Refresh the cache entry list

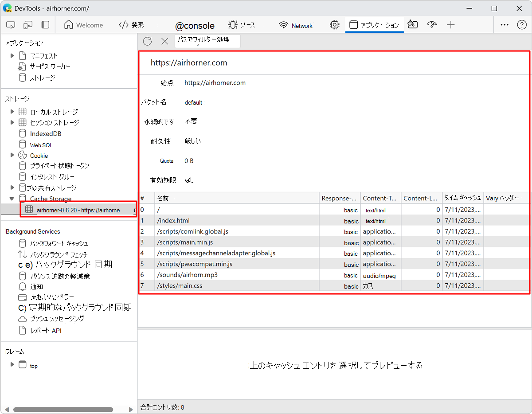[x=147, y=41]
